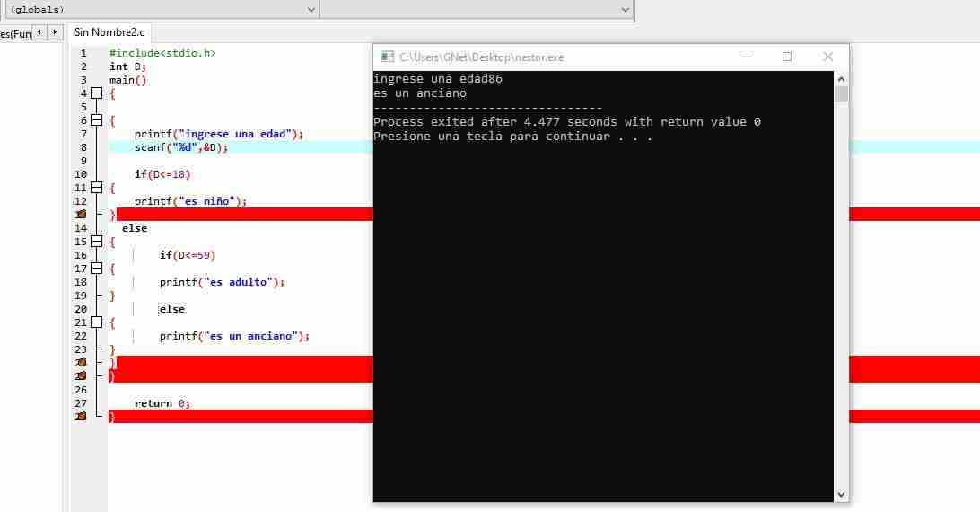
Task: Click the scanf("%d",&D) line
Action: click(x=181, y=147)
